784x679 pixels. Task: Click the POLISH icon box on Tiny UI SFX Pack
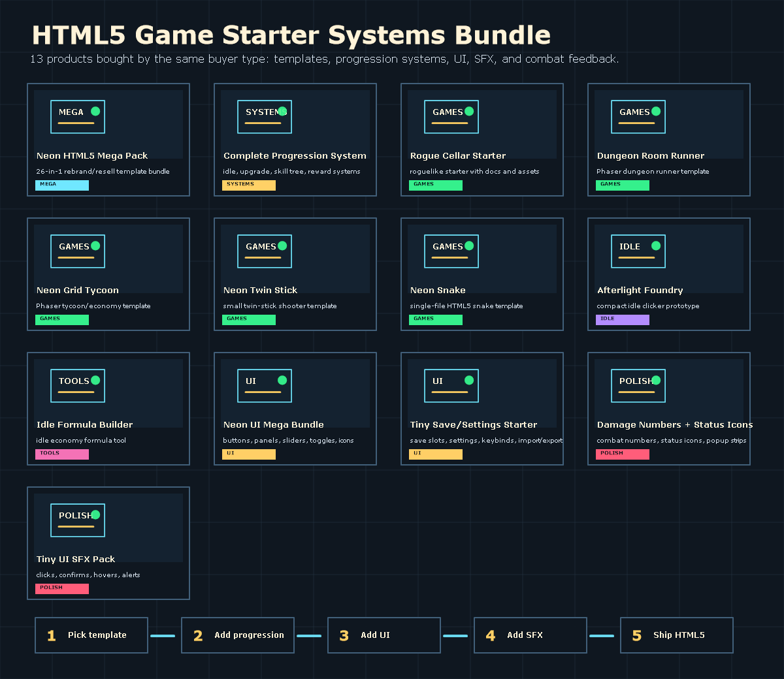(78, 520)
